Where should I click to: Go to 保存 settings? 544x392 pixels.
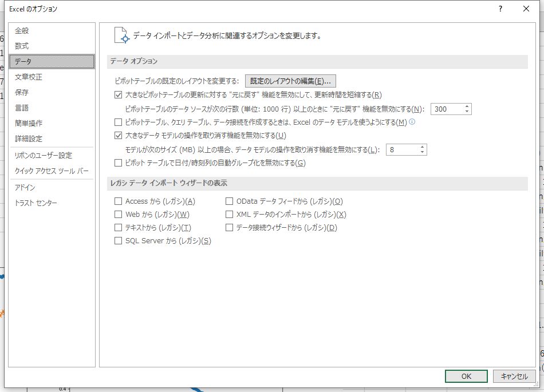52,92
